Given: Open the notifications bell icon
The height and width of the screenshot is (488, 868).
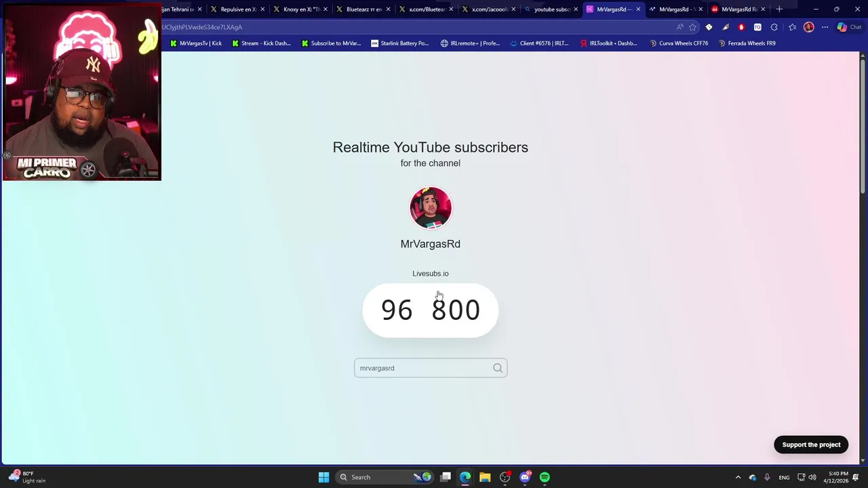Looking at the screenshot, I should (x=856, y=477).
